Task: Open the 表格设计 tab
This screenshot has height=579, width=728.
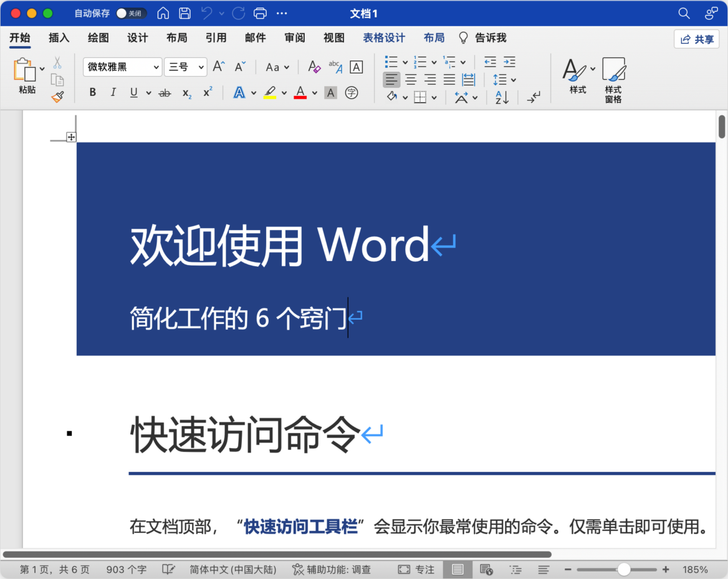Action: [x=384, y=37]
